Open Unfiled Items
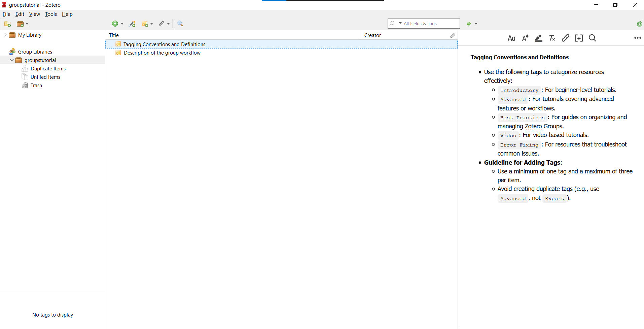 [x=45, y=77]
